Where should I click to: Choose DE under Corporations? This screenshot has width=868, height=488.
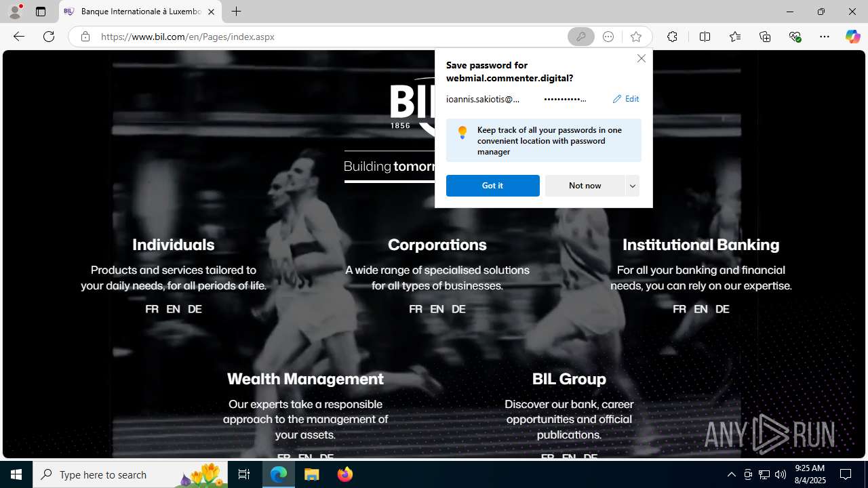(x=458, y=309)
